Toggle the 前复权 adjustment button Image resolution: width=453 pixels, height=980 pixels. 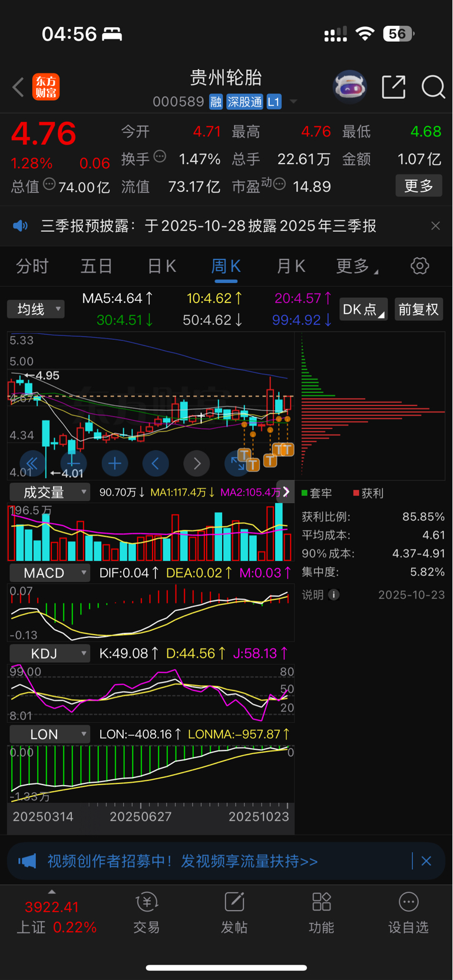tap(418, 309)
